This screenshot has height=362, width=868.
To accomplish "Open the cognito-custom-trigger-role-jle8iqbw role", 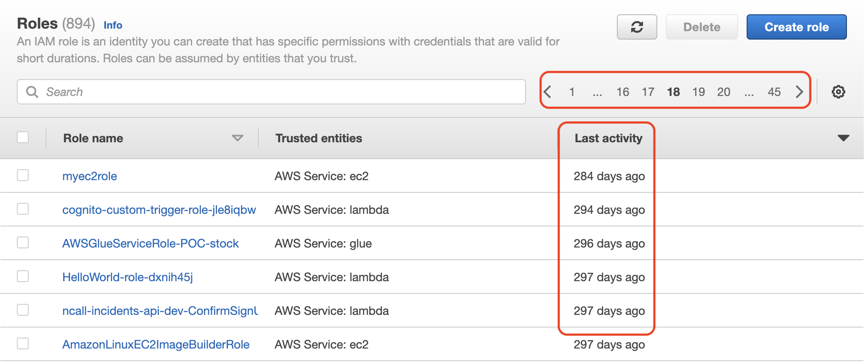I will tap(159, 210).
